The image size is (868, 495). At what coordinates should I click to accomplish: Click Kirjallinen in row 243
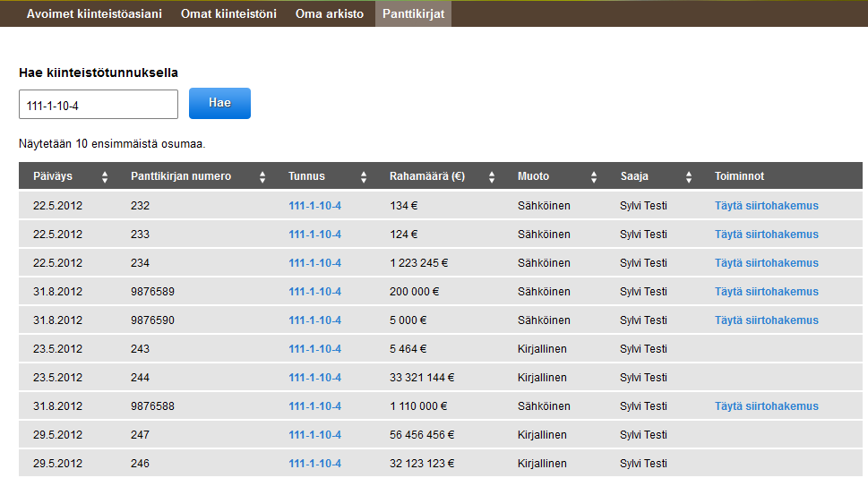pos(542,349)
